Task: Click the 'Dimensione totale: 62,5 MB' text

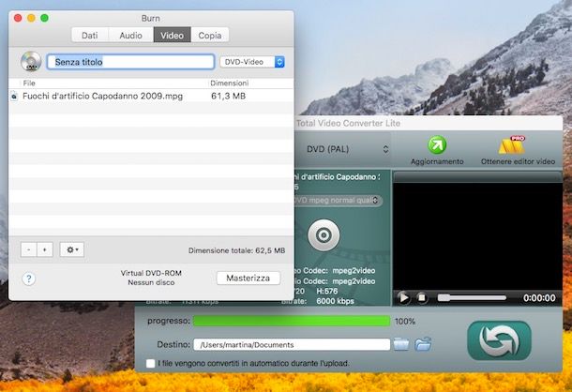Action: [x=236, y=250]
